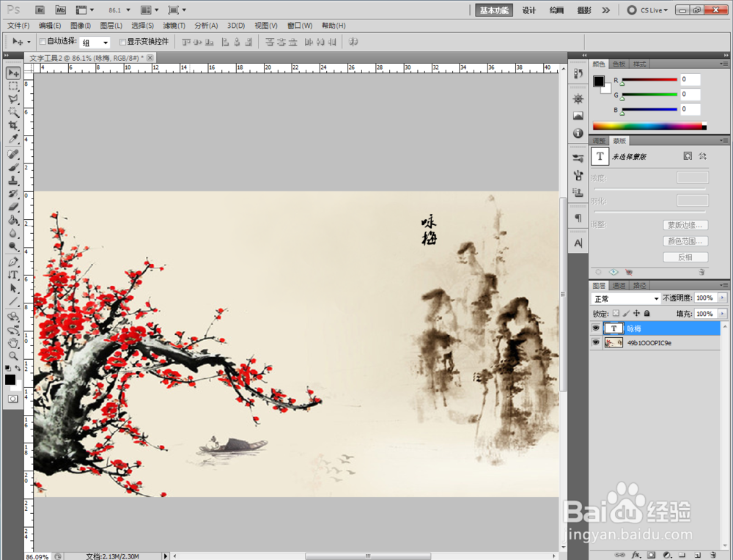Select the History Brush tool
Image resolution: width=733 pixels, height=560 pixels.
point(13,194)
